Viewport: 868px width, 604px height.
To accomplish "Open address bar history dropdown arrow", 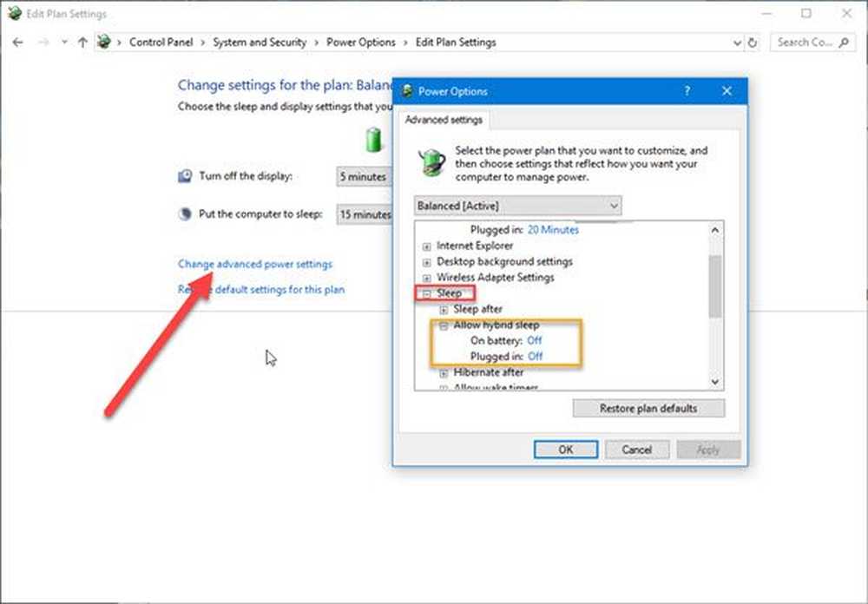I will pyautogui.click(x=737, y=43).
